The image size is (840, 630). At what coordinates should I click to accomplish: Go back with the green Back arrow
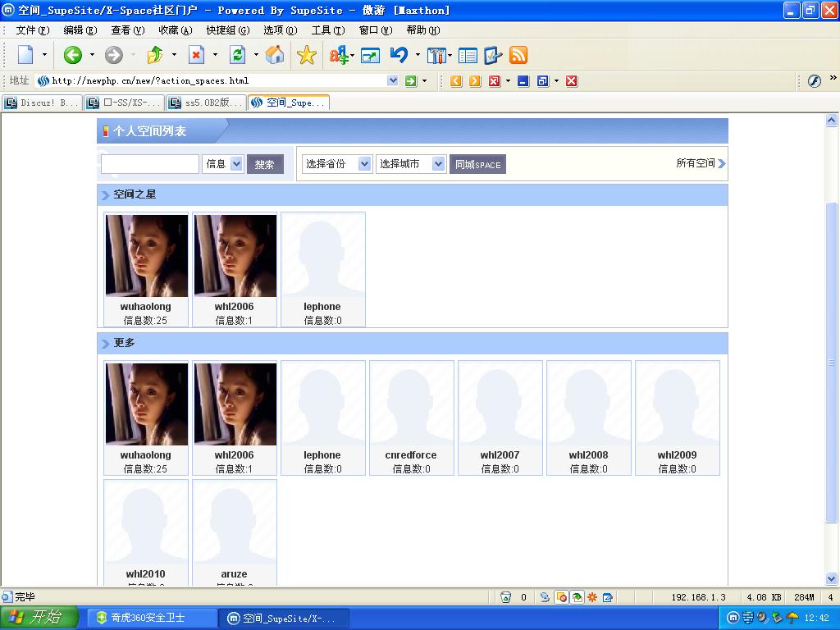[73, 55]
